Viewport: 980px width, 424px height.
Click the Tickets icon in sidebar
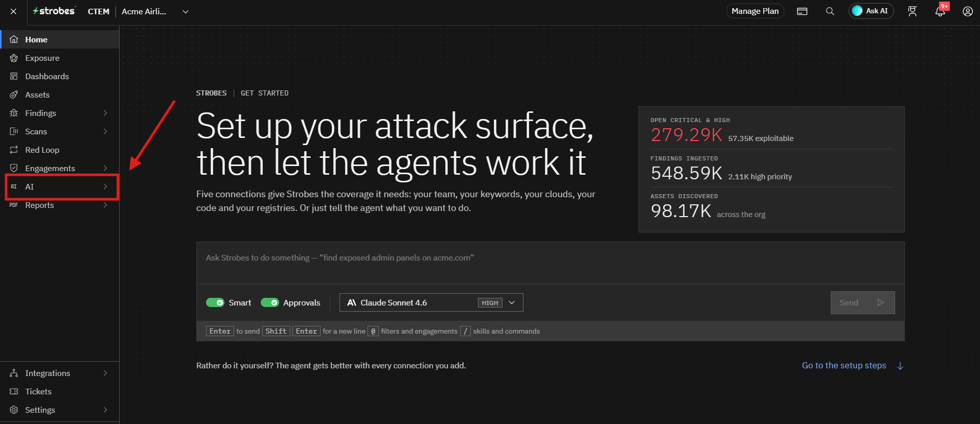point(14,391)
